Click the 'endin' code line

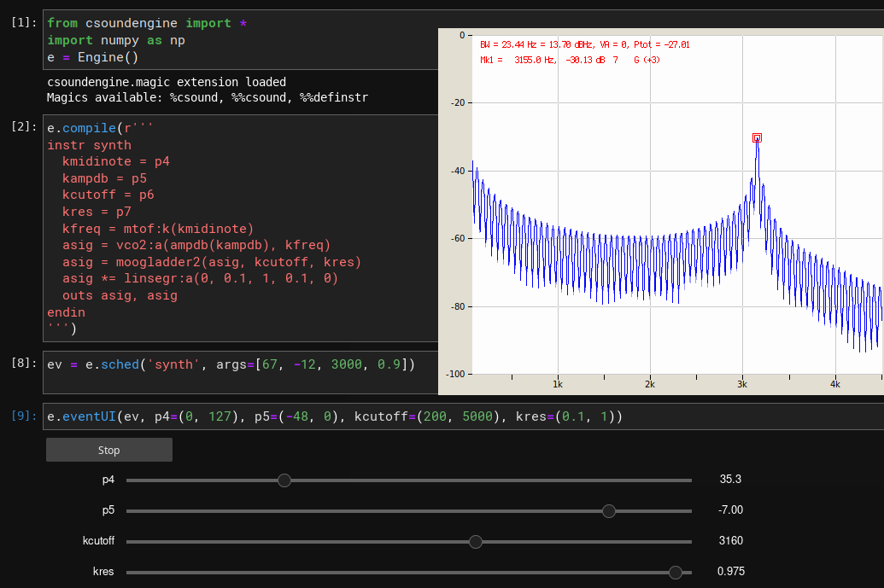66,312
